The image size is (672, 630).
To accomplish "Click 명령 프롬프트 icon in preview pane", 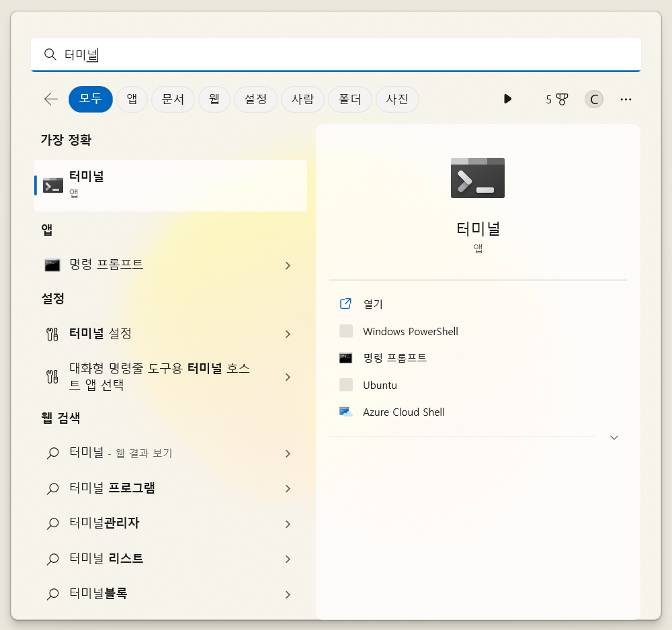I will pos(346,358).
